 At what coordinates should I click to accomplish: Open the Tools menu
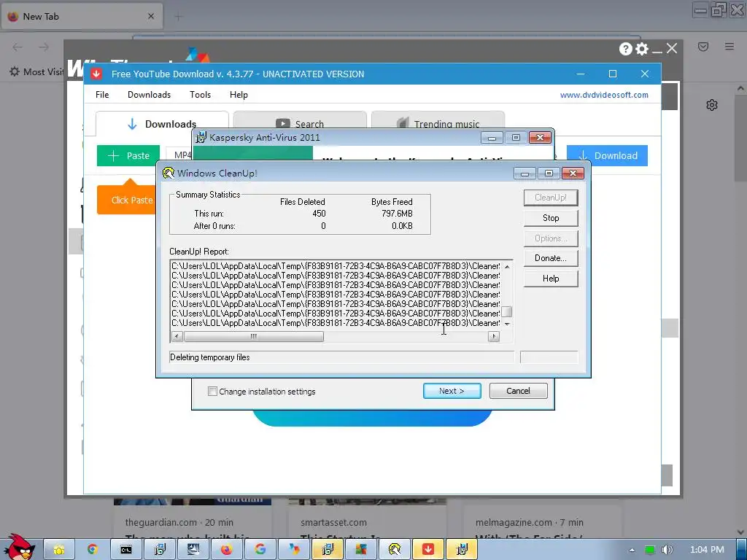point(200,94)
